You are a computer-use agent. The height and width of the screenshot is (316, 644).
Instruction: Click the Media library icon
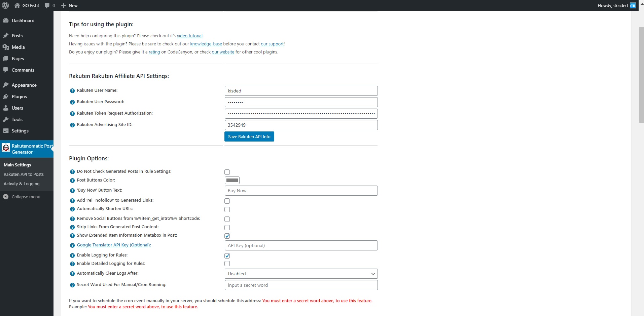pyautogui.click(x=6, y=47)
